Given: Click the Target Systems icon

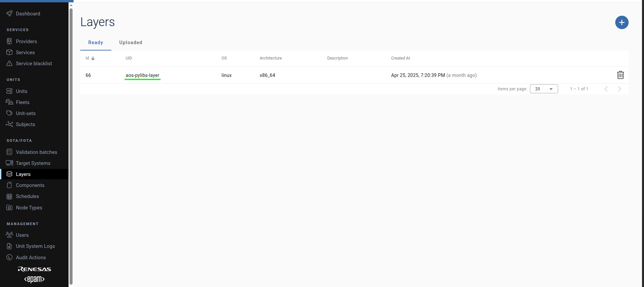Looking at the screenshot, I should pos(9,163).
